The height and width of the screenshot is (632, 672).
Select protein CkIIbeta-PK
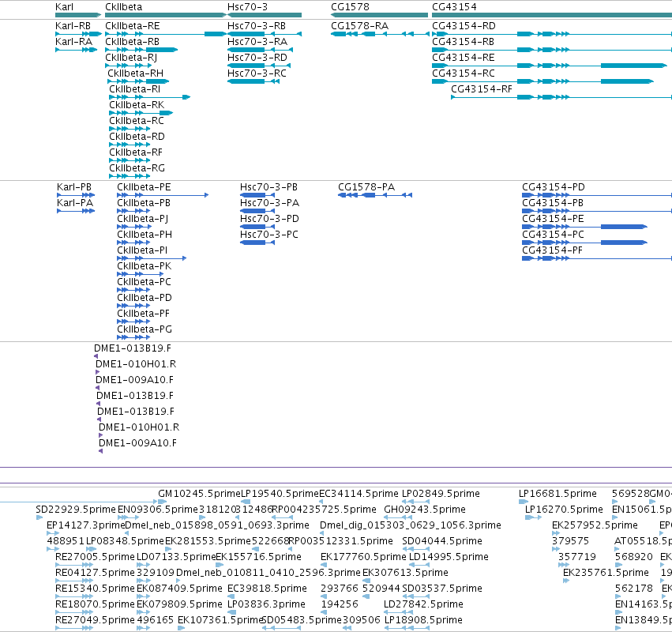[144, 266]
